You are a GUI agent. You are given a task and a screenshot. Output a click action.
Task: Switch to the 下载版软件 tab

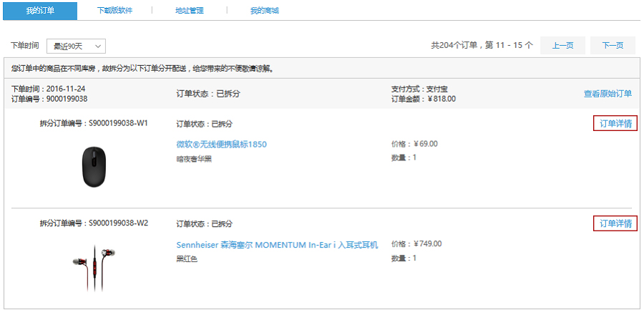114,11
